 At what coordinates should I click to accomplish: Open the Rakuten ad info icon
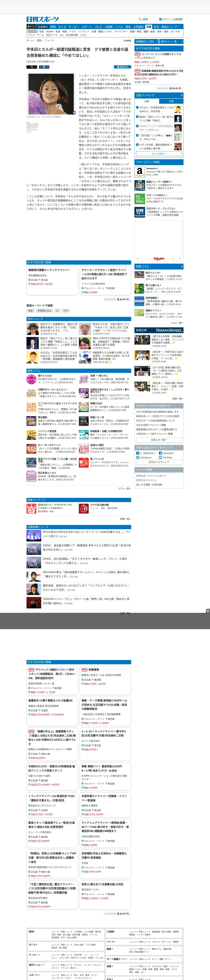tap(173, 259)
